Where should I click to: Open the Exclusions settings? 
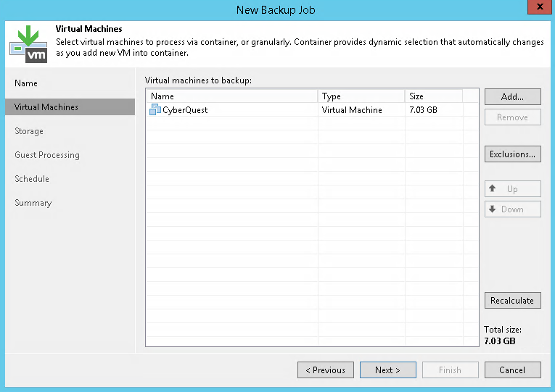512,154
